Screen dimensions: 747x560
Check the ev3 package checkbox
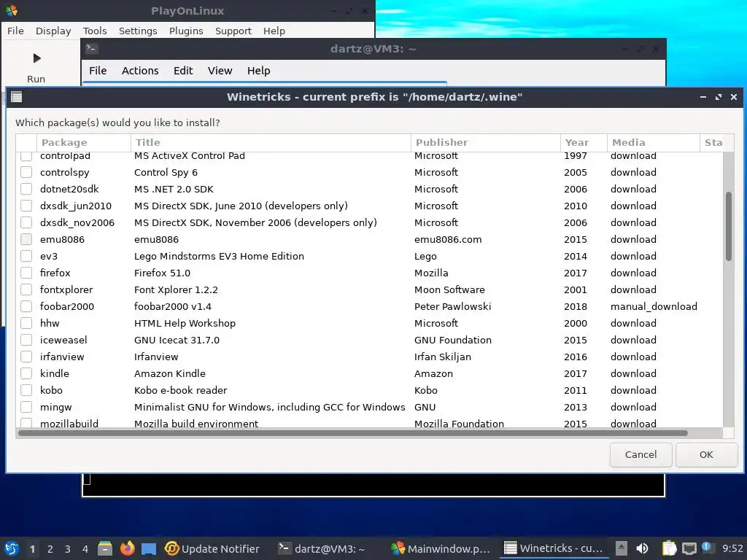click(x=26, y=256)
